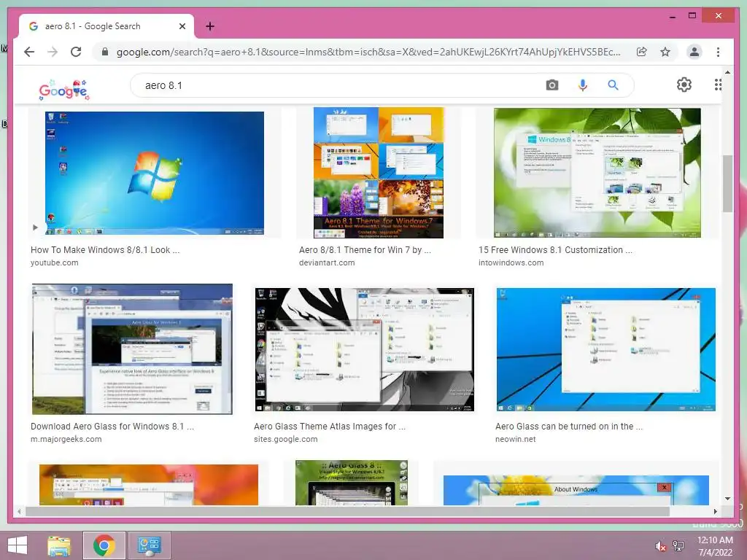Click the horizontal scroll left arrow
Image resolution: width=747 pixels, height=560 pixels.
pos(19,511)
